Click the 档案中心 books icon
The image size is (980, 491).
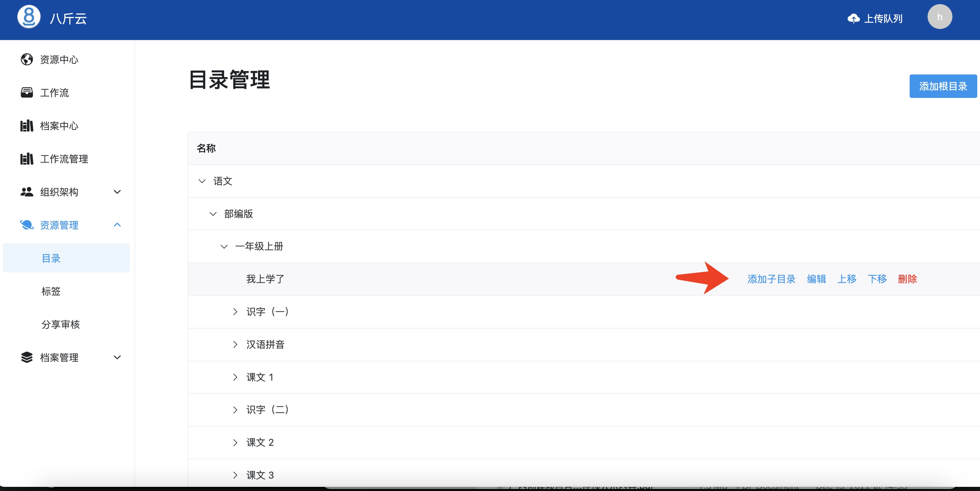(27, 126)
